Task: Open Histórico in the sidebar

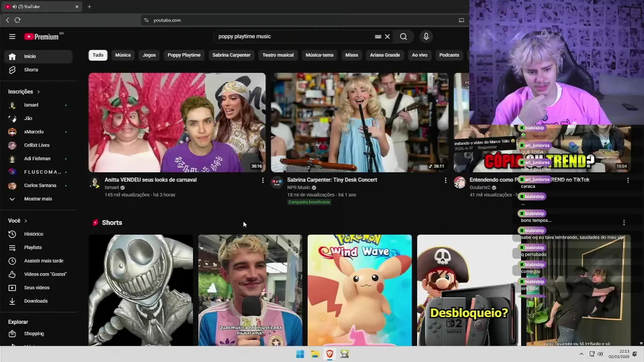Action: click(x=38, y=234)
